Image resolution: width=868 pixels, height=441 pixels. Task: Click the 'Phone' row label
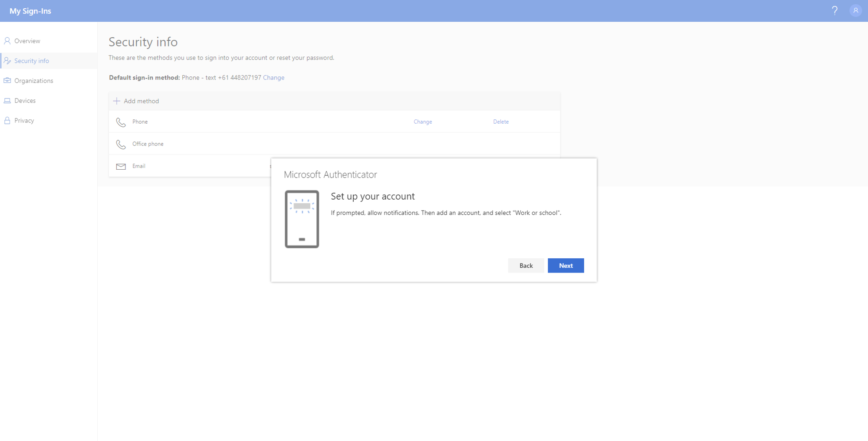click(140, 122)
